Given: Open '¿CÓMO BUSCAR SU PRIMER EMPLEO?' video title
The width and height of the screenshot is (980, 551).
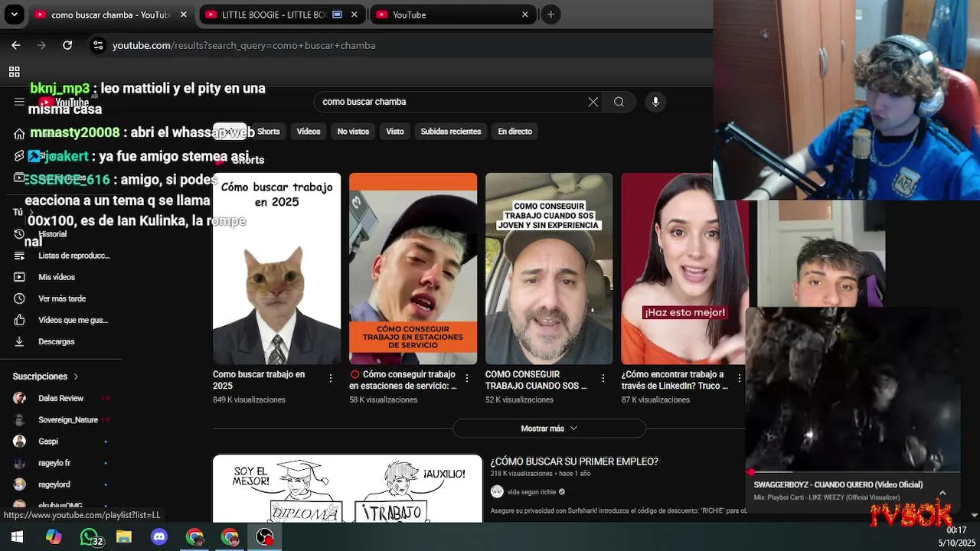Looking at the screenshot, I should pos(574,461).
